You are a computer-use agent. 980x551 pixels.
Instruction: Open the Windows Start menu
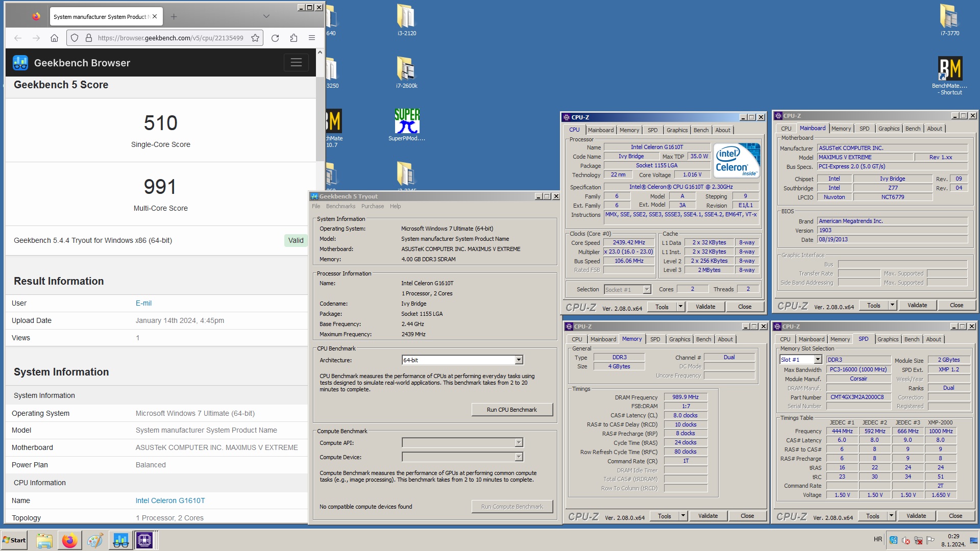click(14, 540)
